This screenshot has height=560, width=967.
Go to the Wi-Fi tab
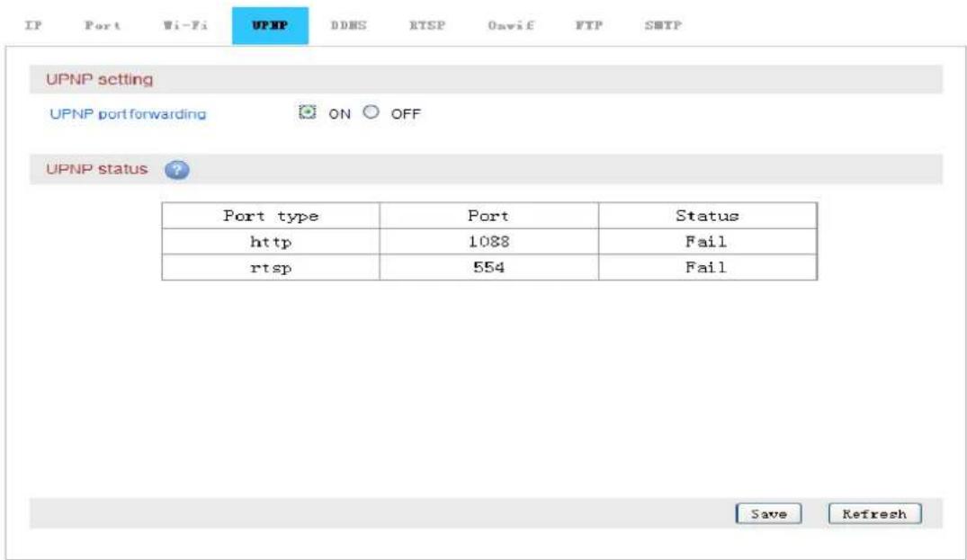click(185, 25)
